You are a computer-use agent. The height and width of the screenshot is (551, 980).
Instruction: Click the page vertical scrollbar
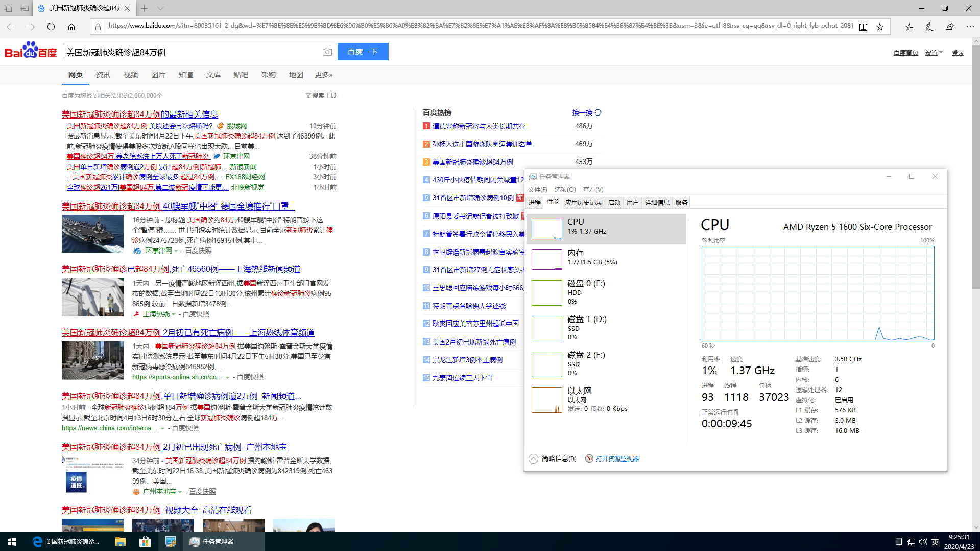click(x=976, y=169)
